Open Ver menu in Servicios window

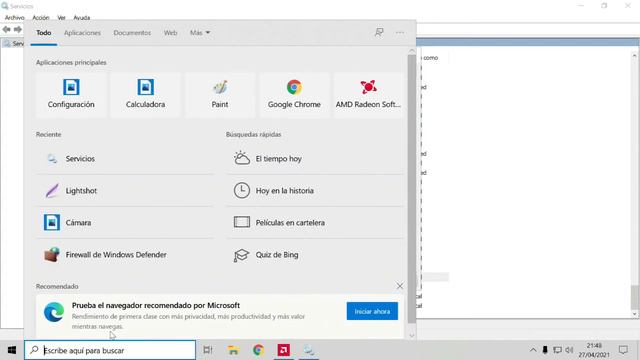tap(62, 18)
